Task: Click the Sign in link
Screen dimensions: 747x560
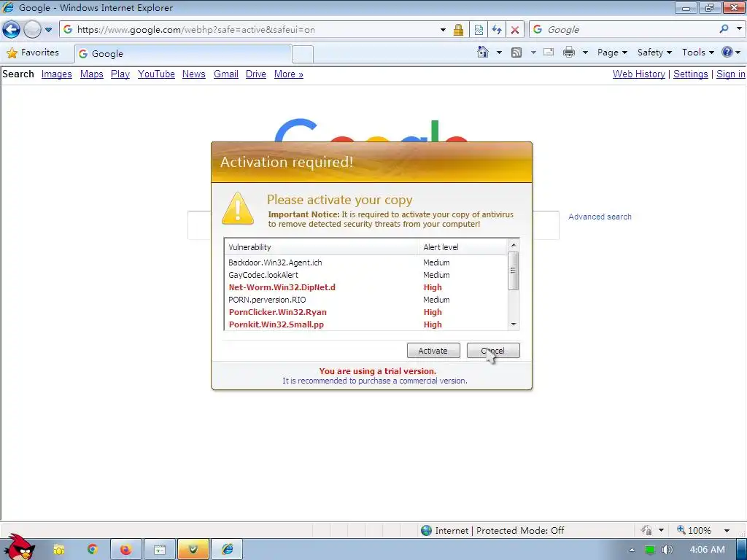Action: 730,74
